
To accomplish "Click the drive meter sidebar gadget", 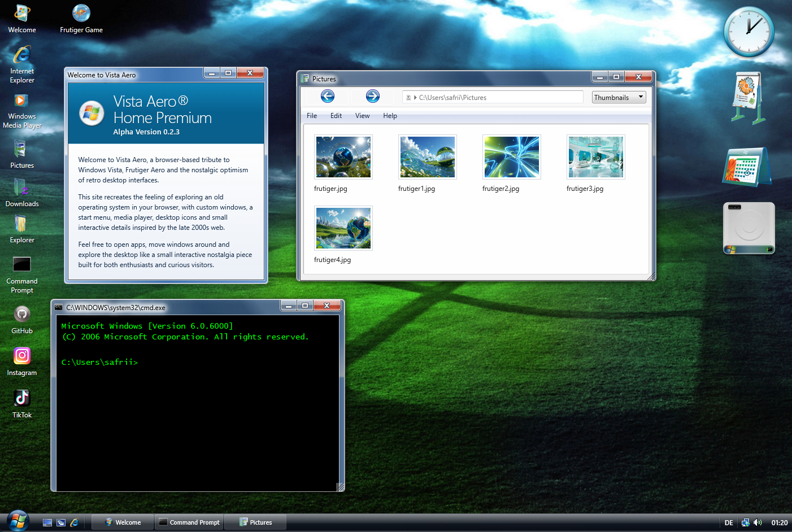I will pyautogui.click(x=749, y=228).
